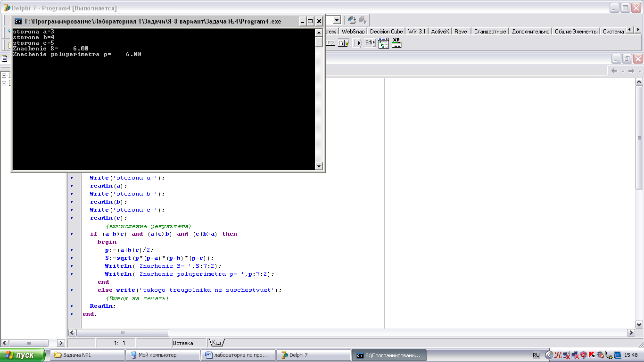This screenshot has height=362, width=644.
Task: Open the ActiveX palette tab
Action: point(440,31)
